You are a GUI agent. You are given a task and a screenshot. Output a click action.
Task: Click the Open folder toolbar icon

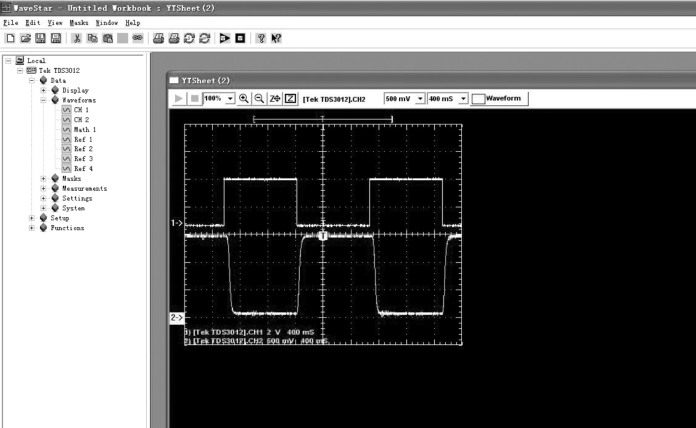25,38
